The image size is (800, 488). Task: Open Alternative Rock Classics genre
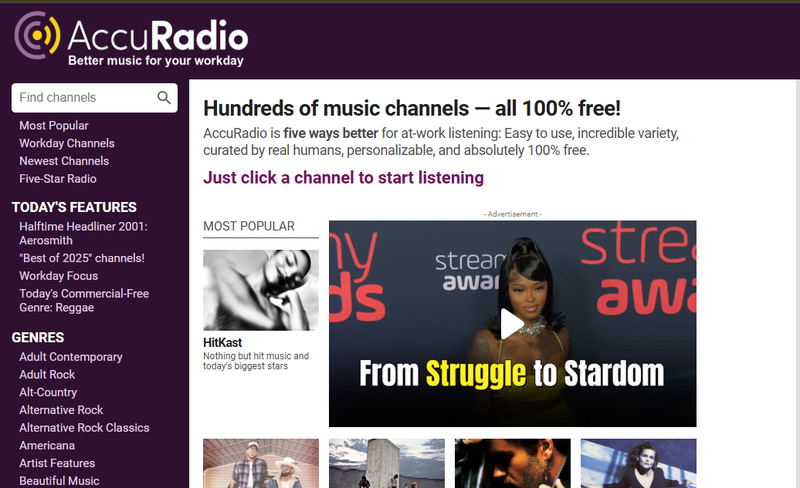click(x=84, y=428)
